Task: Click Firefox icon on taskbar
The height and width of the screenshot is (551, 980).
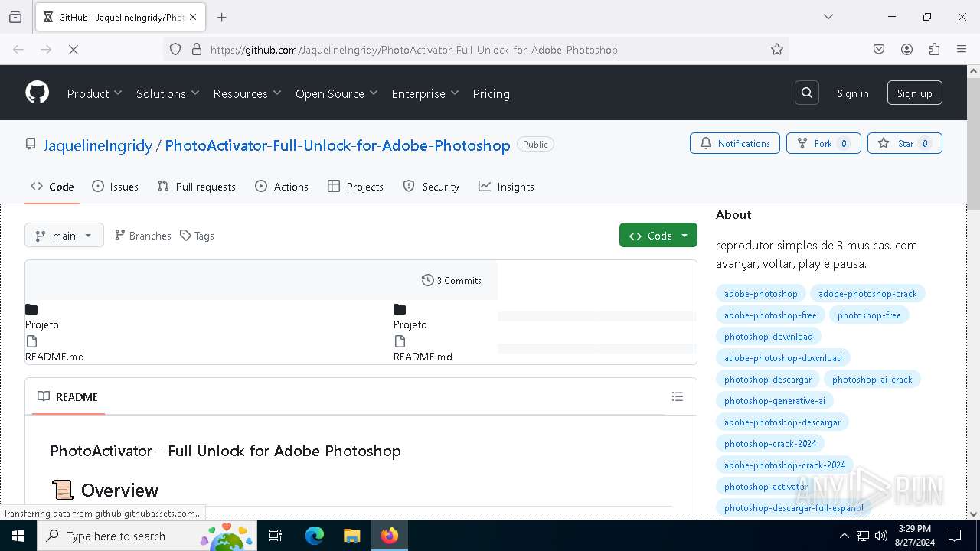Action: 389,536
